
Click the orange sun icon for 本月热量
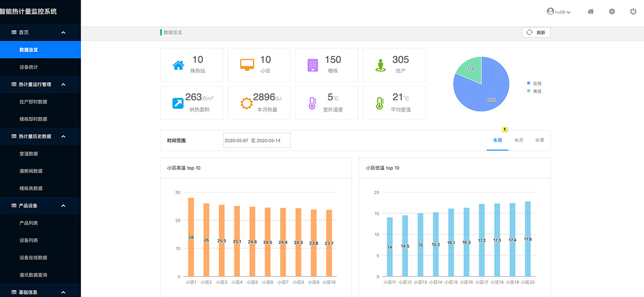click(246, 103)
